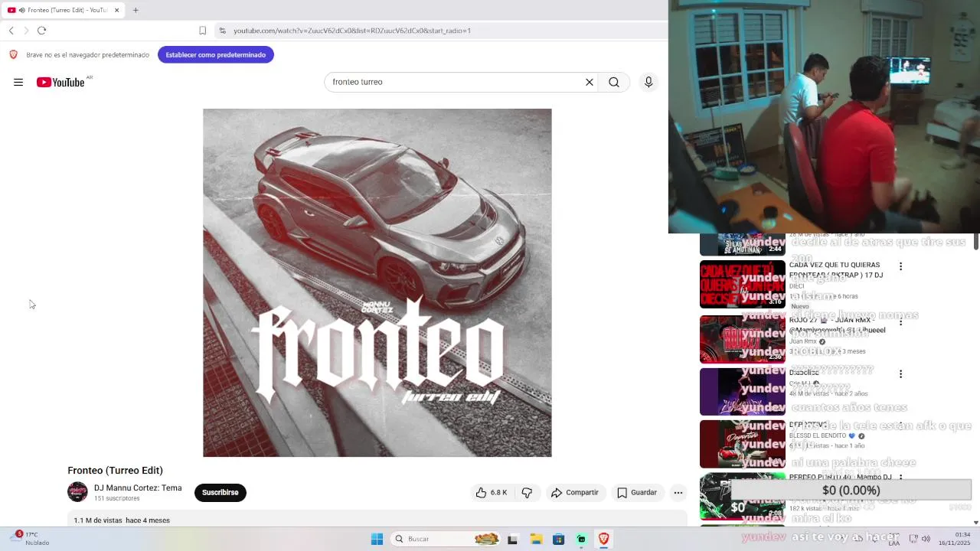Viewport: 980px width, 551px height.
Task: Open Brave browser taskbar icon
Action: tap(604, 539)
